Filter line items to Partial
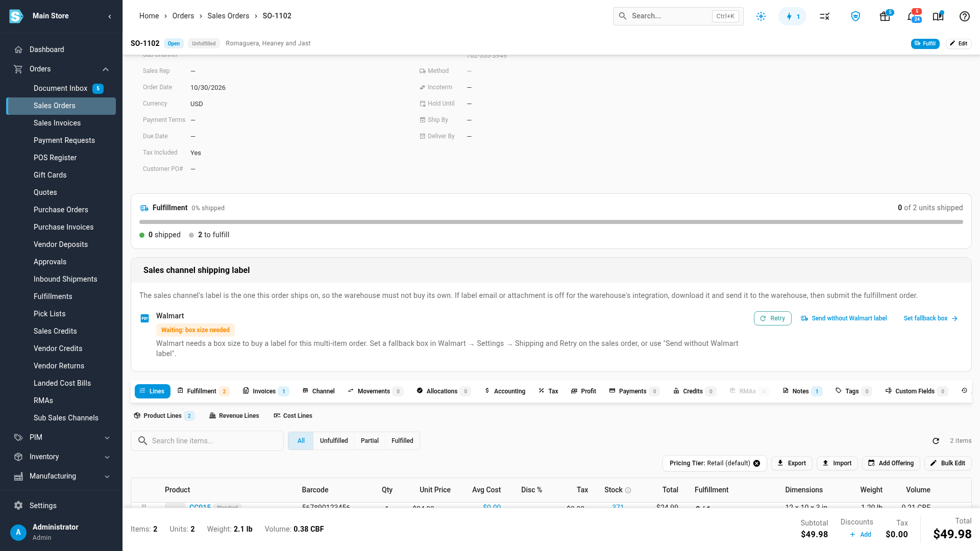This screenshot has height=551, width=980. (x=370, y=441)
